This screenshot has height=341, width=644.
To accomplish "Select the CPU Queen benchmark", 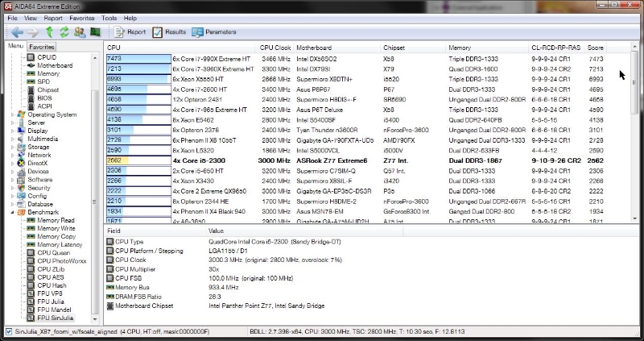I will (x=53, y=253).
